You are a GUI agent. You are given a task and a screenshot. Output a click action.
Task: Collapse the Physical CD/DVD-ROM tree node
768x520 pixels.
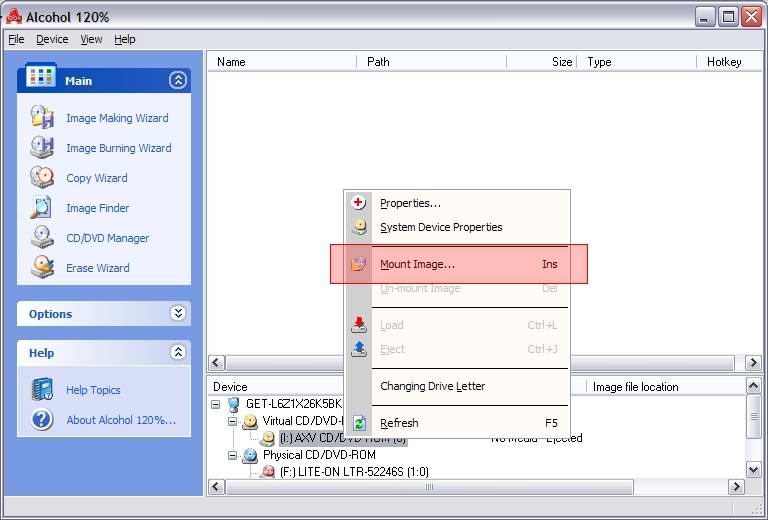coord(233,455)
